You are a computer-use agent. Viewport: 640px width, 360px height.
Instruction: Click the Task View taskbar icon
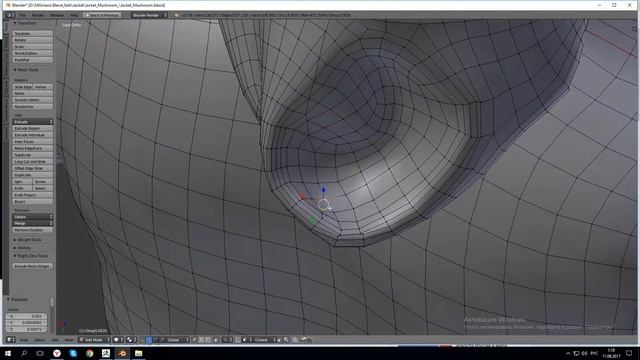(40, 353)
